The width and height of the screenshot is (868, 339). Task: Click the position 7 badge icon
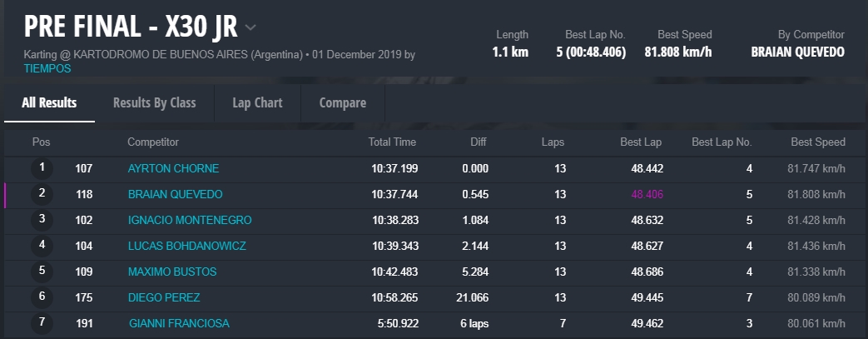42,323
